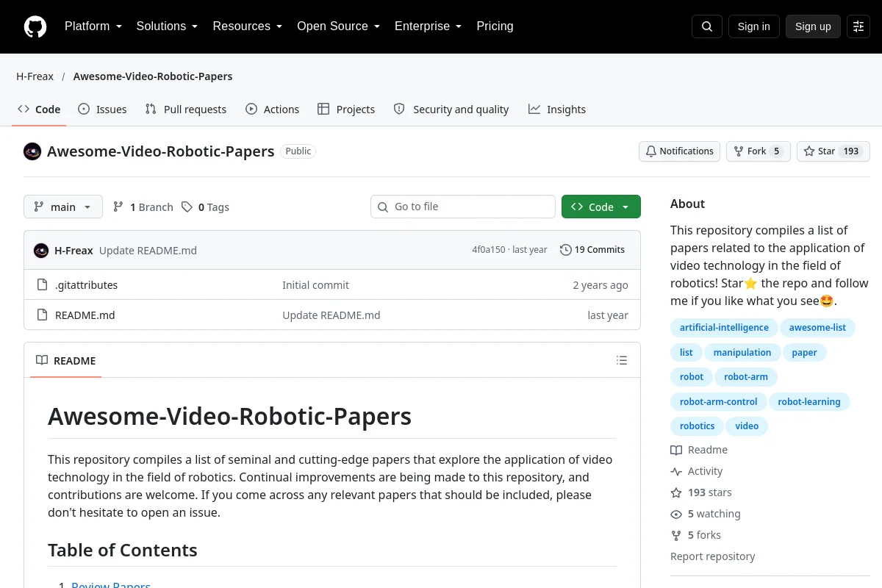Expand the Solutions menu
882x588 pixels.
tap(167, 26)
